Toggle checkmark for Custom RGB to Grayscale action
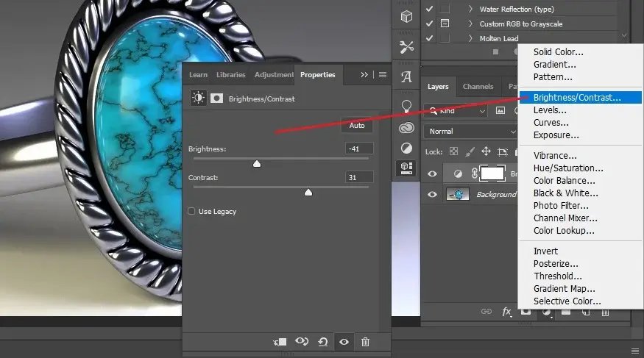This screenshot has height=358, width=644. [x=429, y=24]
